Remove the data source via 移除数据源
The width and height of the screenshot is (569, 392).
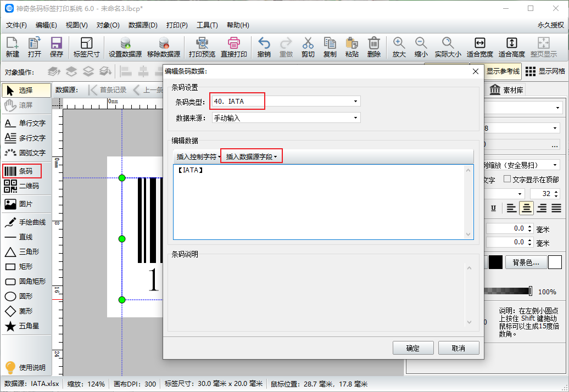164,47
